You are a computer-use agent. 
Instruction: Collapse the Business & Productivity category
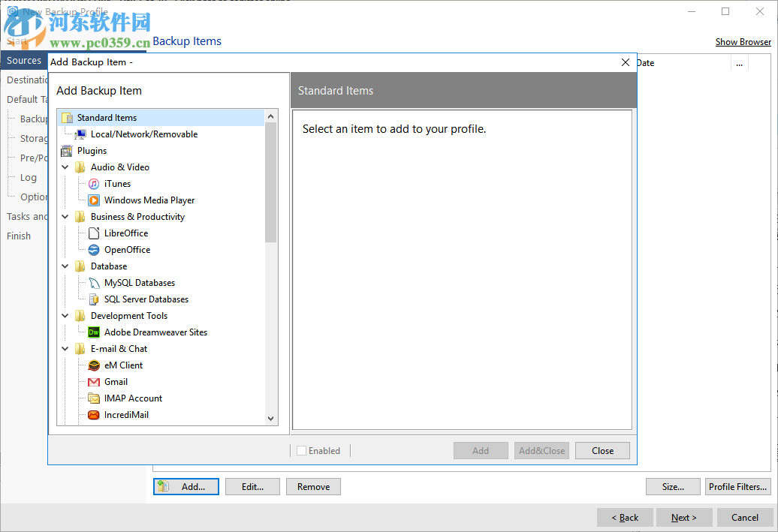tap(65, 217)
